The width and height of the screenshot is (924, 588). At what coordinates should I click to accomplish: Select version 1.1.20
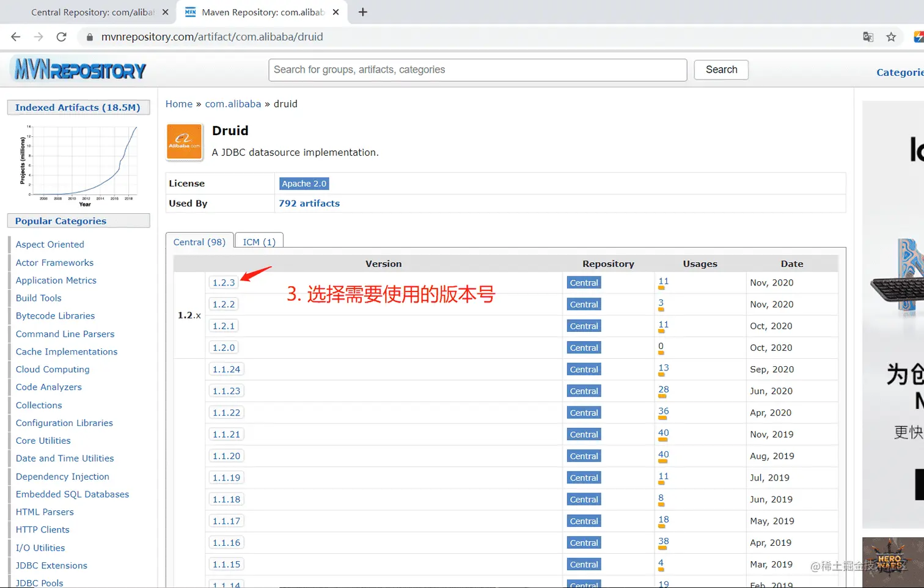[x=226, y=456]
